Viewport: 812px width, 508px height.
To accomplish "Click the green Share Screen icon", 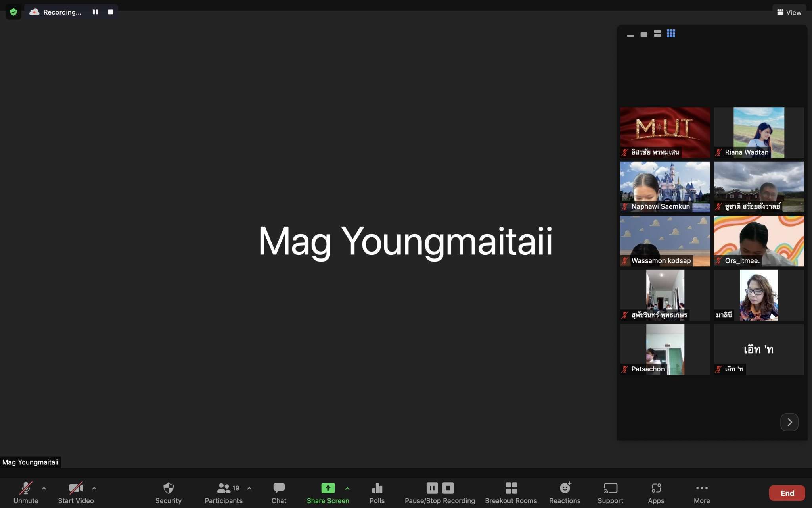I will pyautogui.click(x=328, y=488).
